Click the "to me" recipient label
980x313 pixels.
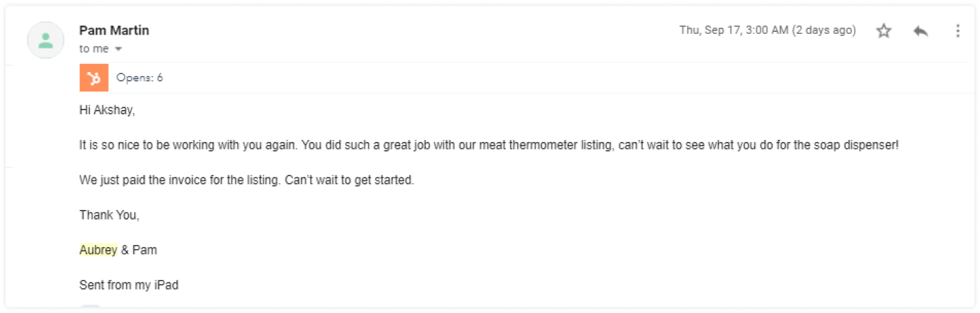pos(94,49)
